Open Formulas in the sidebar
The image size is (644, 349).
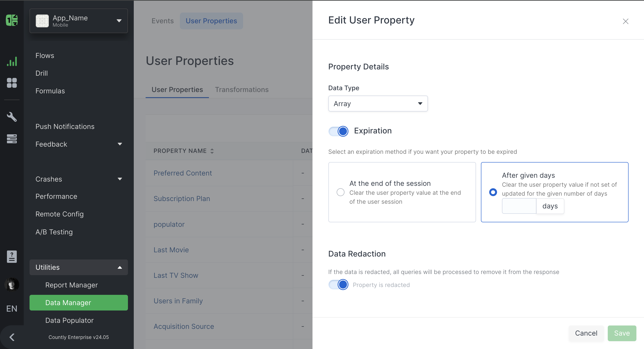(x=50, y=91)
